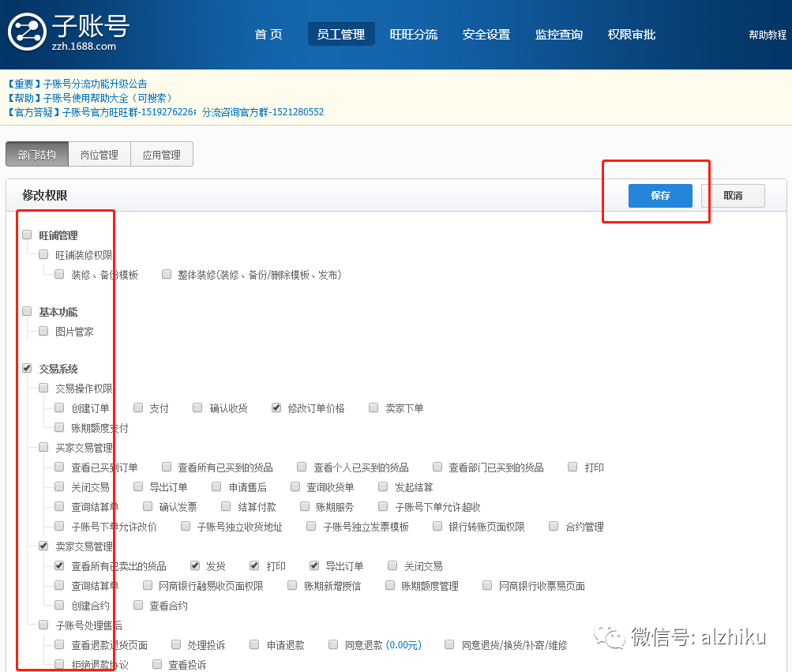Uncheck the 卖家交易管理 checkbox
The image size is (792, 672).
pyautogui.click(x=43, y=546)
